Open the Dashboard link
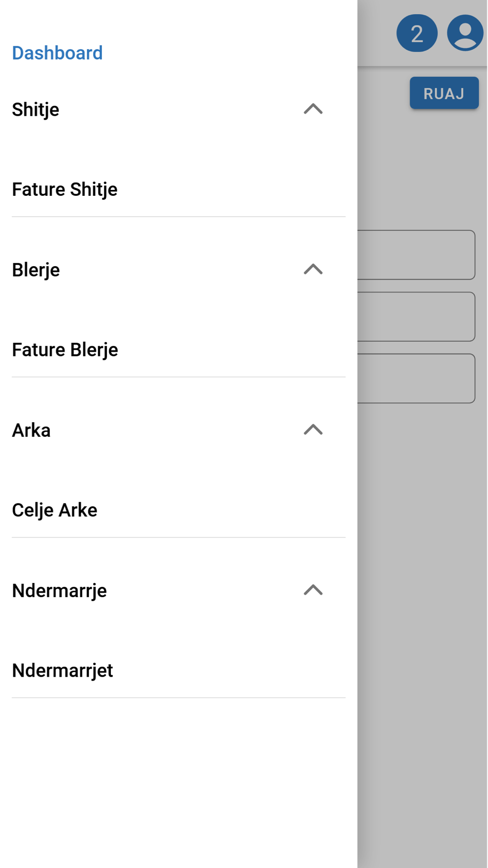The height and width of the screenshot is (868, 488). tap(57, 53)
